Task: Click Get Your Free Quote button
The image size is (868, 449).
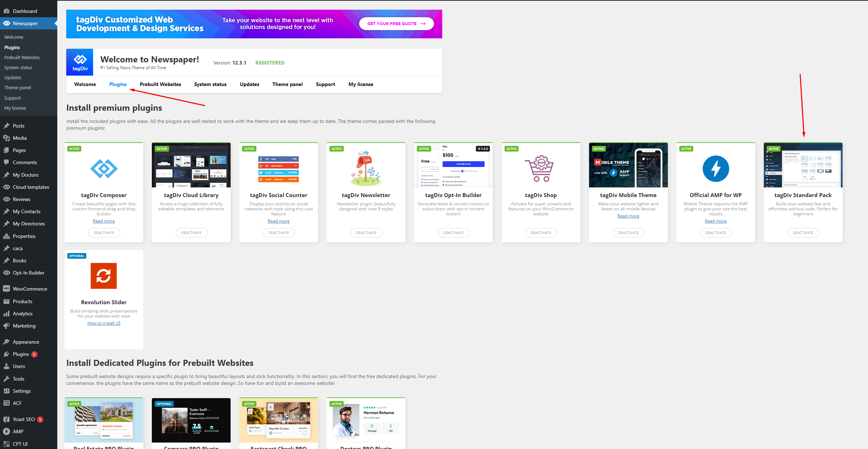Action: (x=396, y=24)
